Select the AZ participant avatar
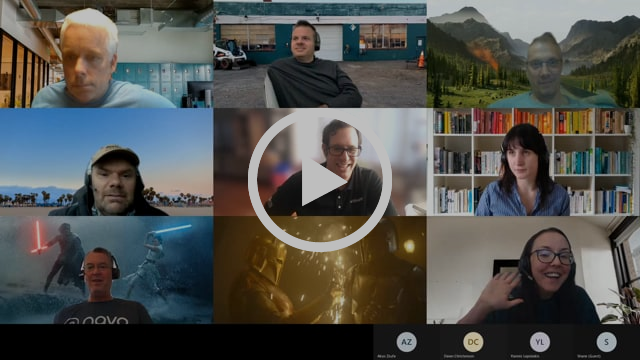This screenshot has height=360, width=640. [407, 342]
